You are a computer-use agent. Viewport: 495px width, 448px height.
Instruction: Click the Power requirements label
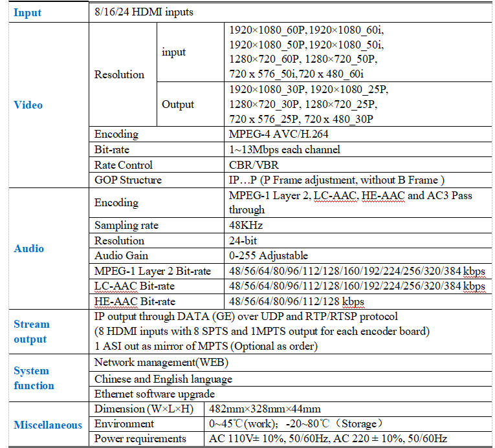point(140,438)
